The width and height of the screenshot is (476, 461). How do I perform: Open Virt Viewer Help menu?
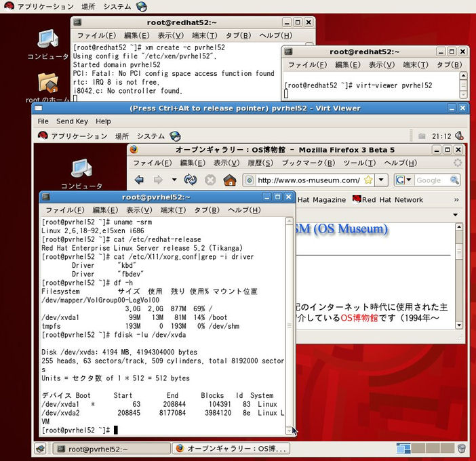[103, 121]
